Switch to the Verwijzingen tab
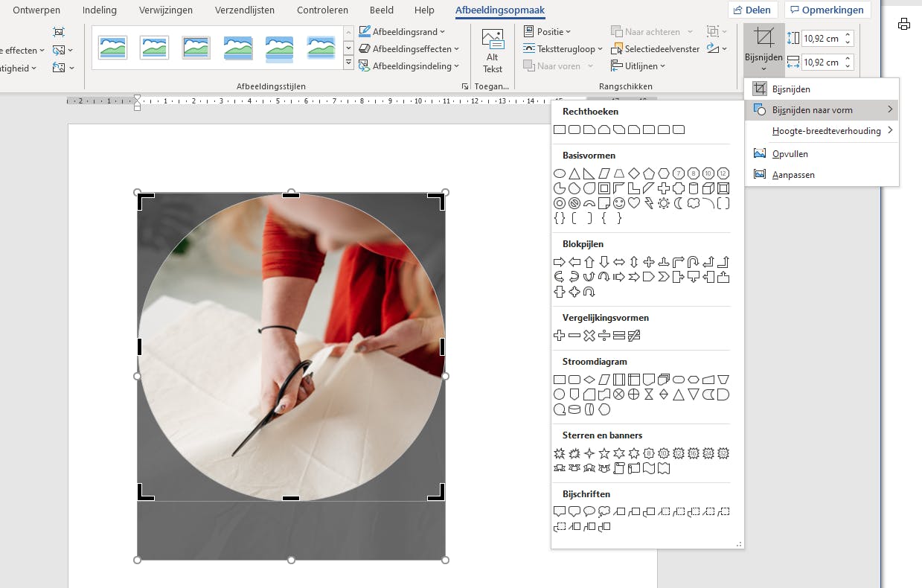Viewport: 922px width, 588px height. [166, 10]
